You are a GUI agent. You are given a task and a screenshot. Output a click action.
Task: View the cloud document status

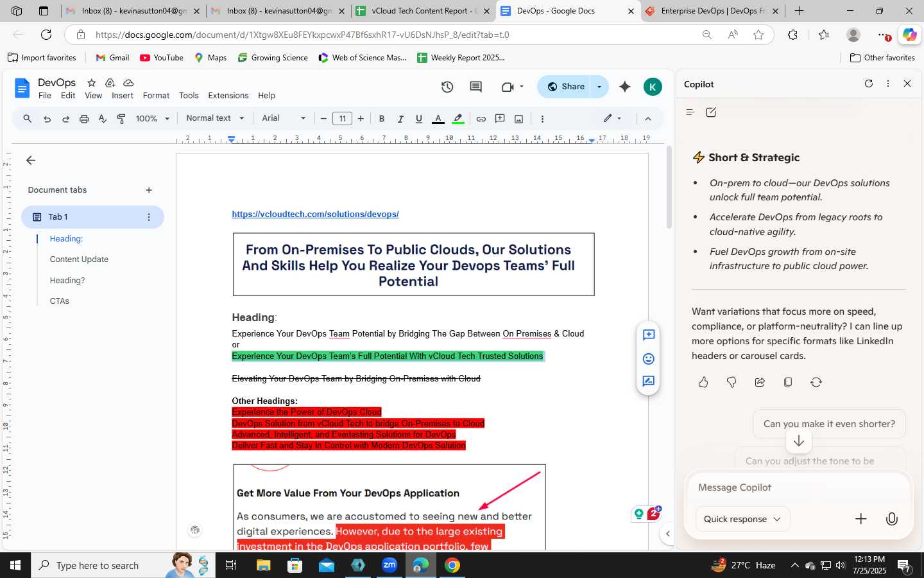128,83
